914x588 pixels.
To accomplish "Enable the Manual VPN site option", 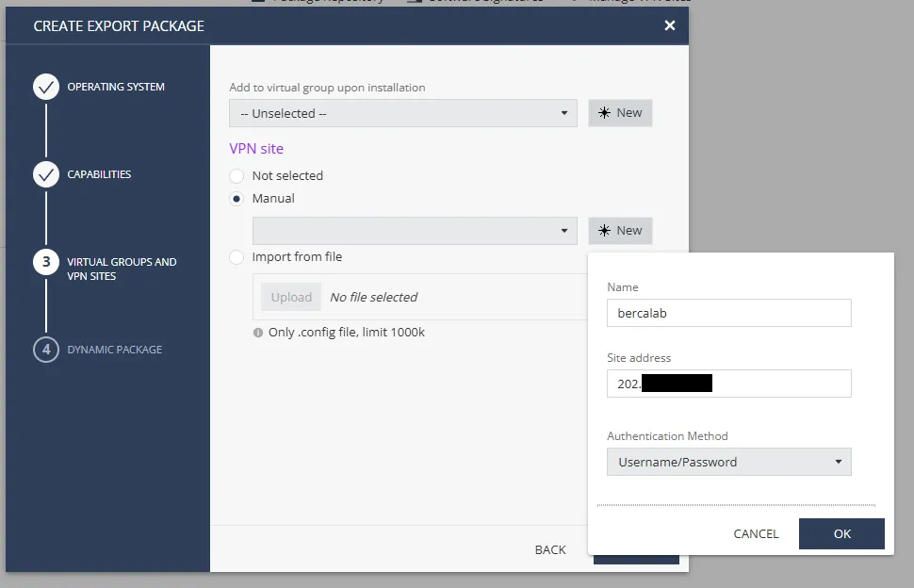I will tap(237, 199).
